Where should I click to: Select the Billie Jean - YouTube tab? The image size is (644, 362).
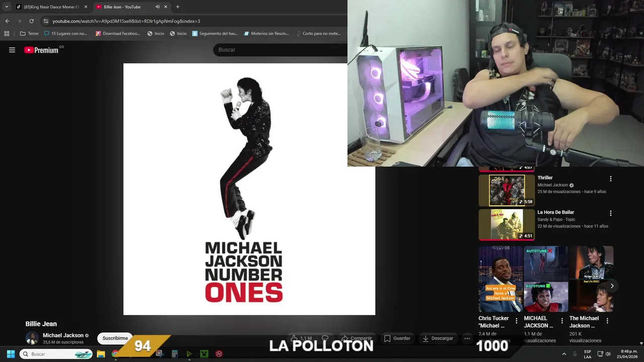[x=123, y=7]
